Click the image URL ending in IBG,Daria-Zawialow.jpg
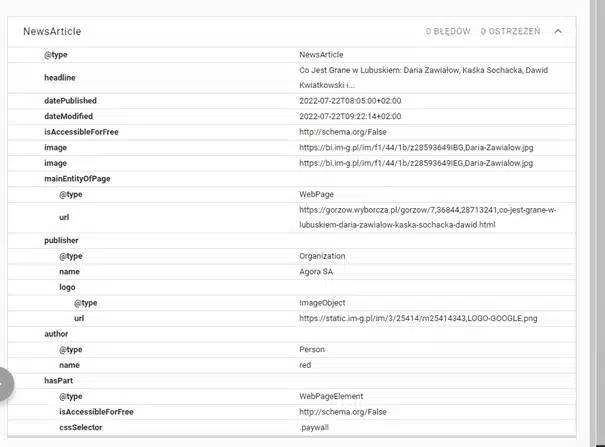 click(x=420, y=147)
